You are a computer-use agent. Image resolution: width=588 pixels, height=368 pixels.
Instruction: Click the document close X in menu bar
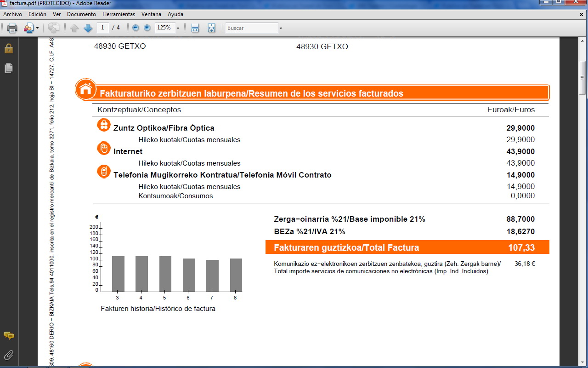582,14
